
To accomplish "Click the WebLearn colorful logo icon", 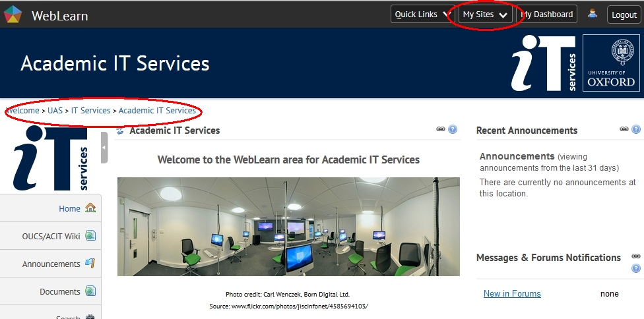I will 13,14.
